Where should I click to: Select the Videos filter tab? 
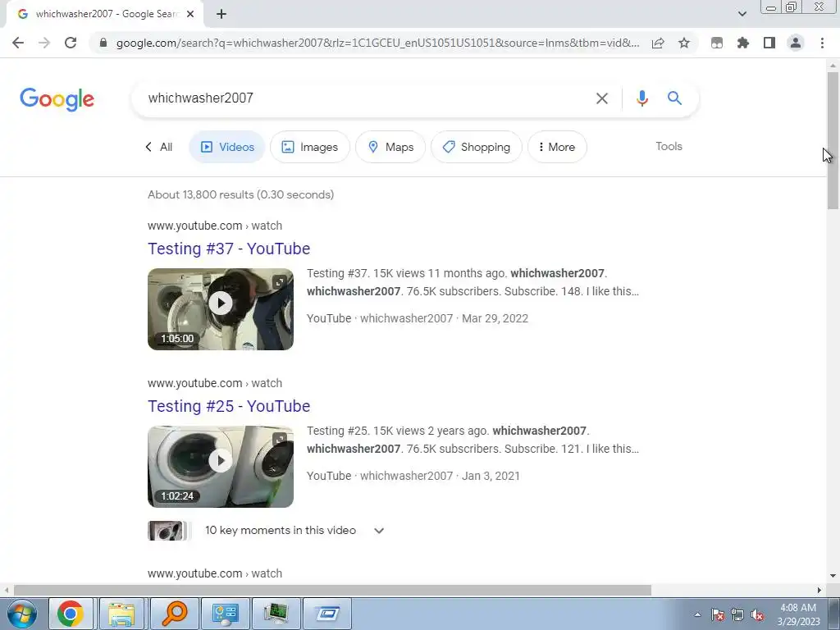[x=227, y=147]
